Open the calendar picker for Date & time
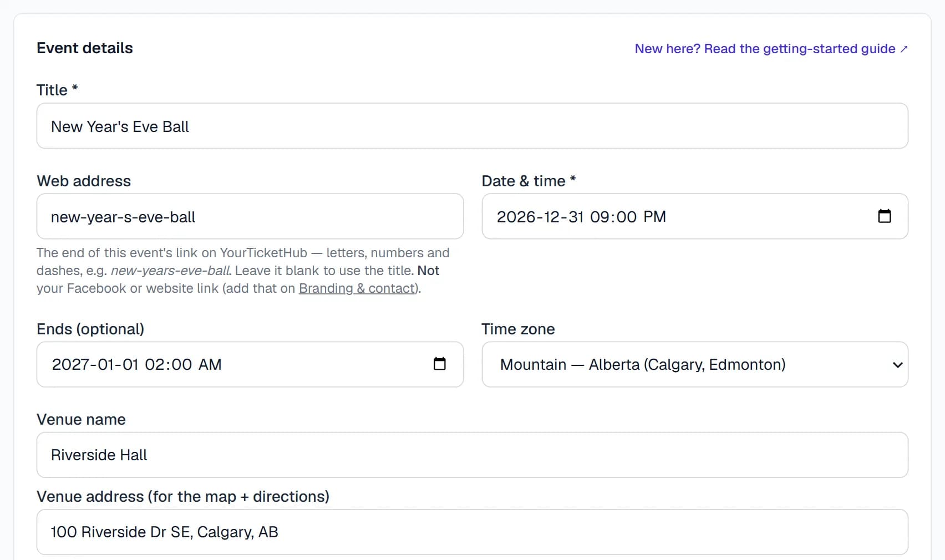 point(885,216)
